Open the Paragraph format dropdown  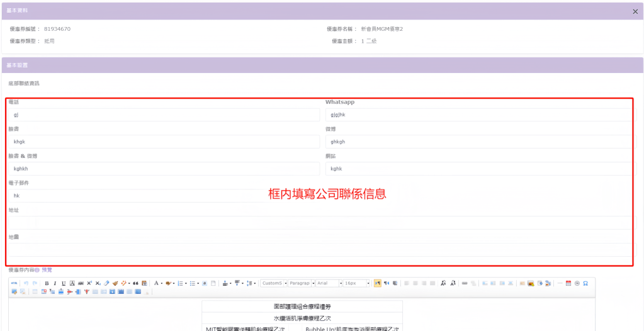[301, 283]
